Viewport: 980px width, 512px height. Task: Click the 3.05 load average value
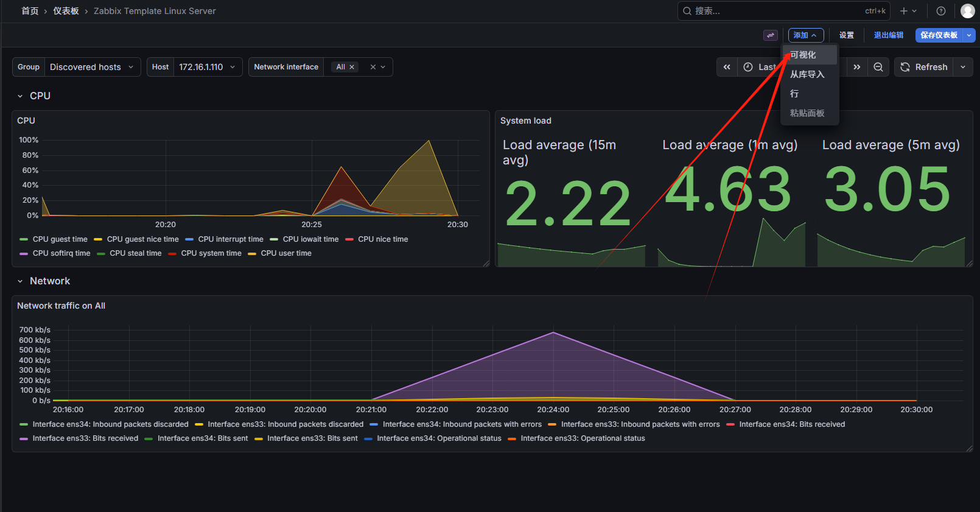(887, 190)
